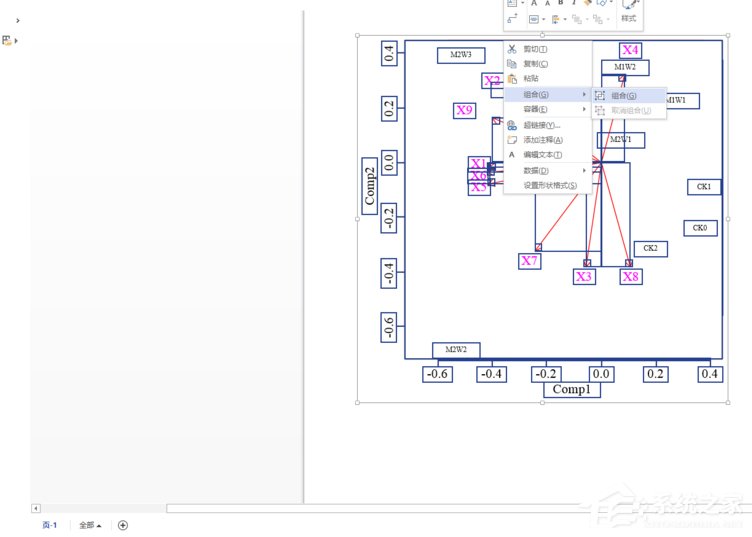Select the X9 label shape
The width and height of the screenshot is (752, 537).
(464, 110)
